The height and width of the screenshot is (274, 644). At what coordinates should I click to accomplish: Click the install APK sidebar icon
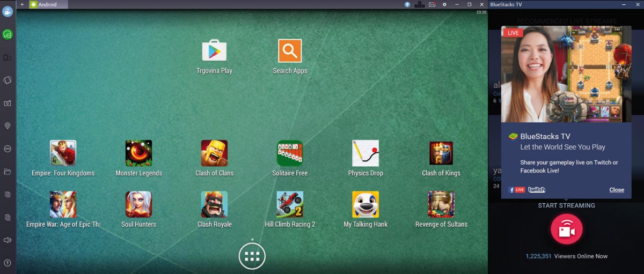point(8,149)
